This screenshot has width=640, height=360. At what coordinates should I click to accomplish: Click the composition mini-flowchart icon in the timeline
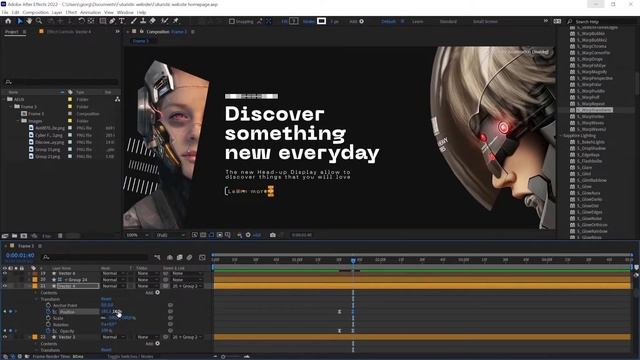(157, 257)
